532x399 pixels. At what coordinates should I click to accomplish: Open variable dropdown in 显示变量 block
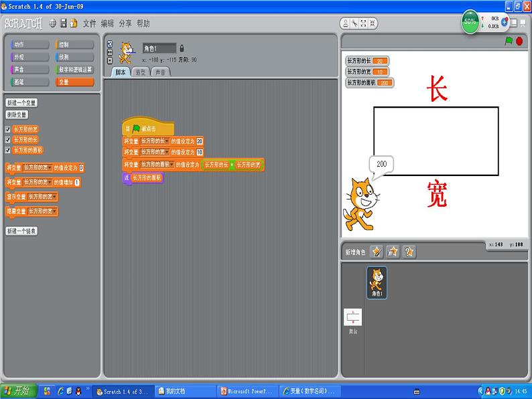54,197
